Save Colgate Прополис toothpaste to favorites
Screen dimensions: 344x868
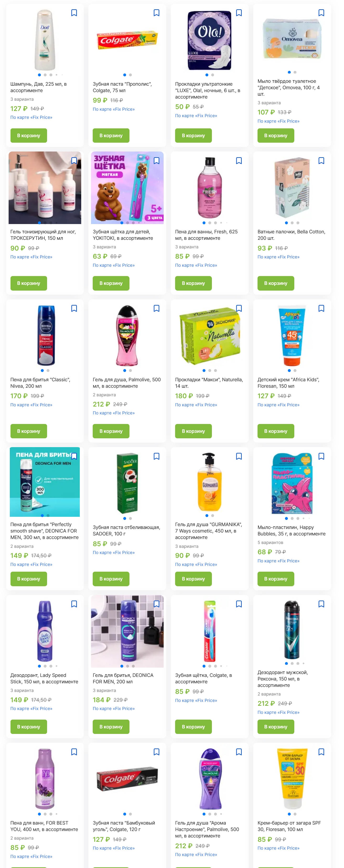tap(156, 13)
